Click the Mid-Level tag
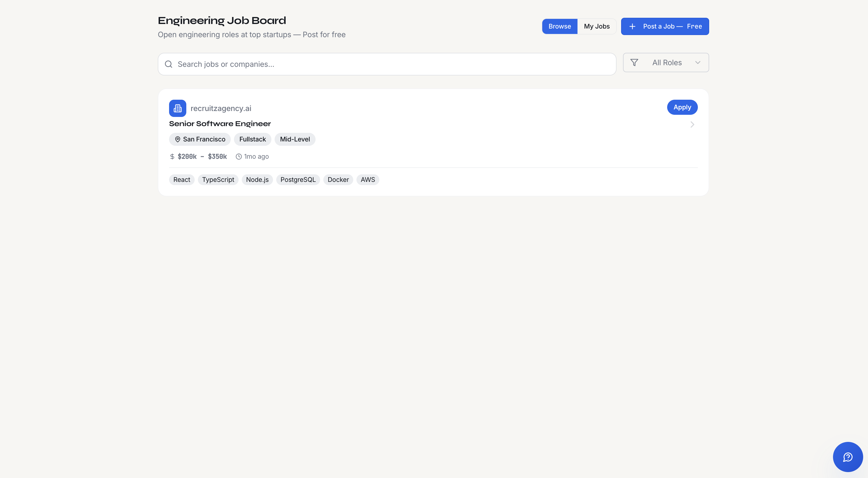The height and width of the screenshot is (478, 868). [x=295, y=139]
